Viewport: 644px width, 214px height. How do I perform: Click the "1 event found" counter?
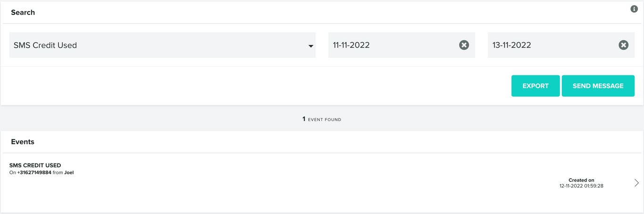tap(322, 119)
